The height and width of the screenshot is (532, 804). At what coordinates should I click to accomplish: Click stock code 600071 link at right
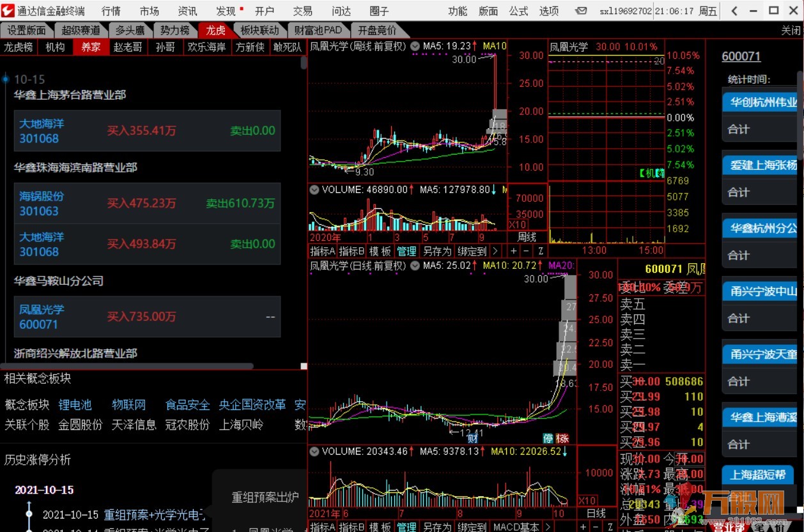[741, 56]
